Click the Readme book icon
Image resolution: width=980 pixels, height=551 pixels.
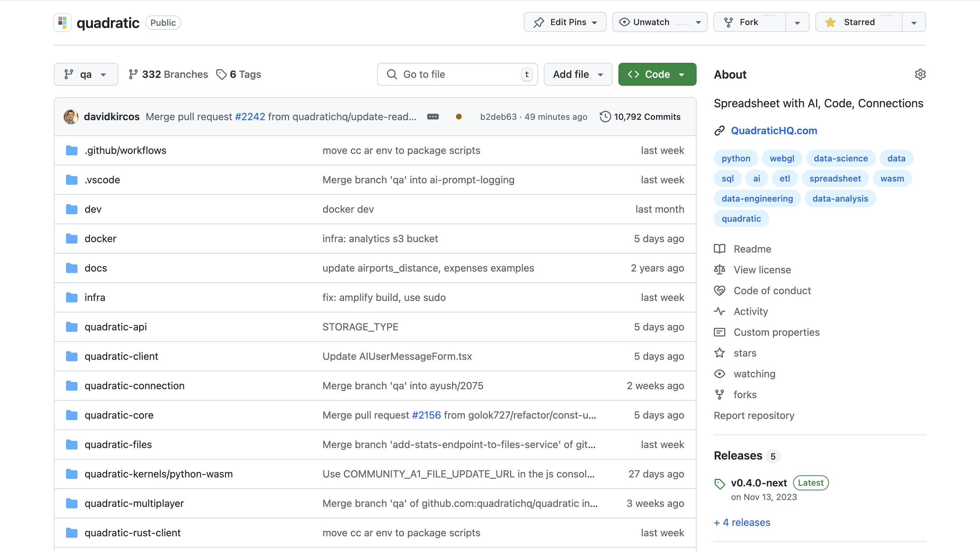click(719, 249)
